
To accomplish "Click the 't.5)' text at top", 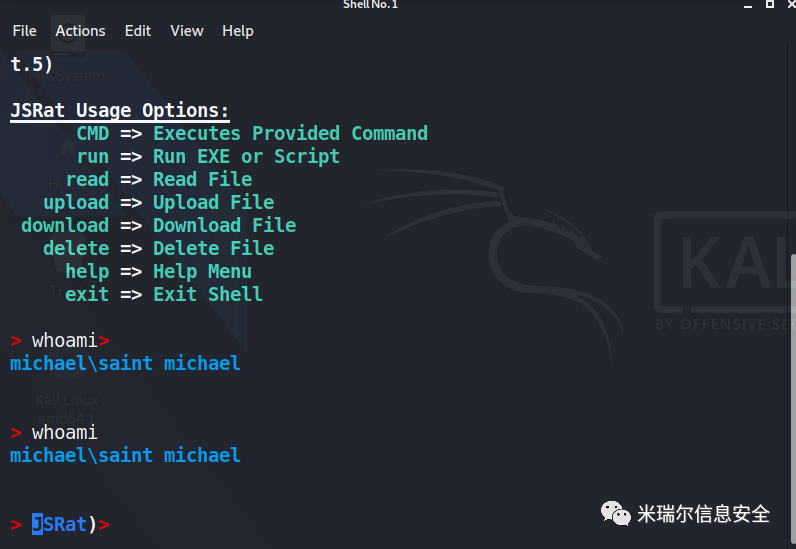I will point(31,64).
